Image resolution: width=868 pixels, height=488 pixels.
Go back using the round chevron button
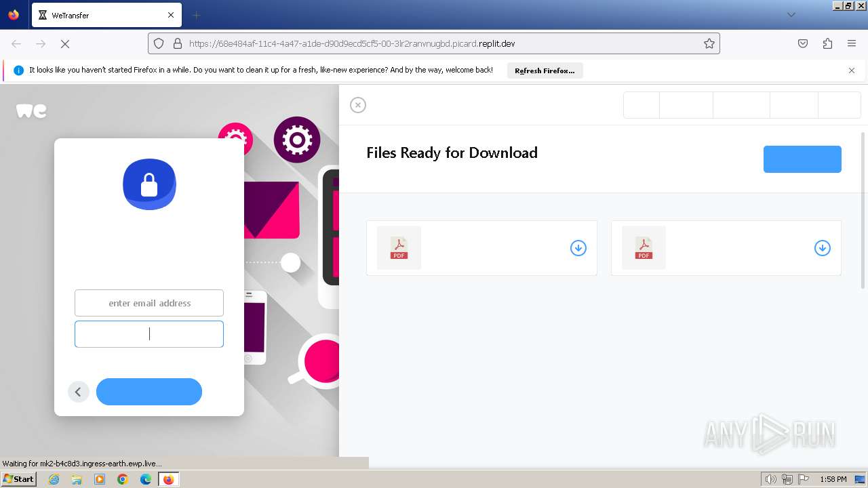tap(79, 392)
